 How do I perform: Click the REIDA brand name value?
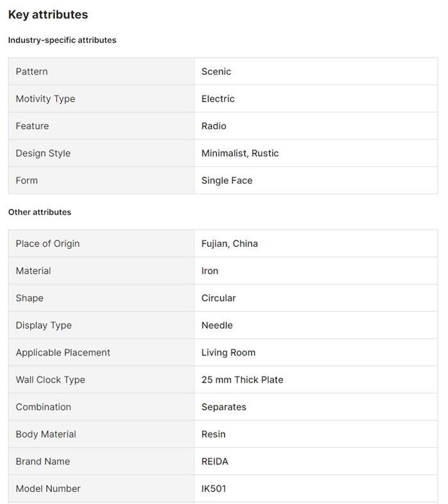pyautogui.click(x=215, y=461)
